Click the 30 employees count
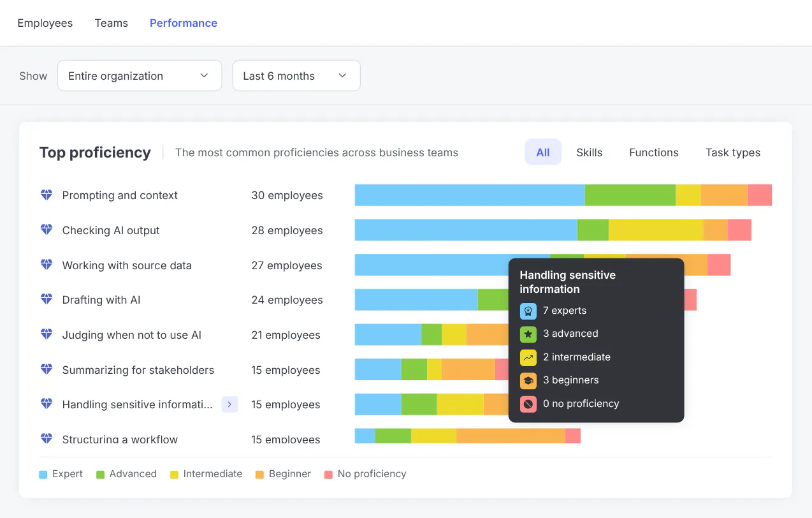 pyautogui.click(x=287, y=195)
